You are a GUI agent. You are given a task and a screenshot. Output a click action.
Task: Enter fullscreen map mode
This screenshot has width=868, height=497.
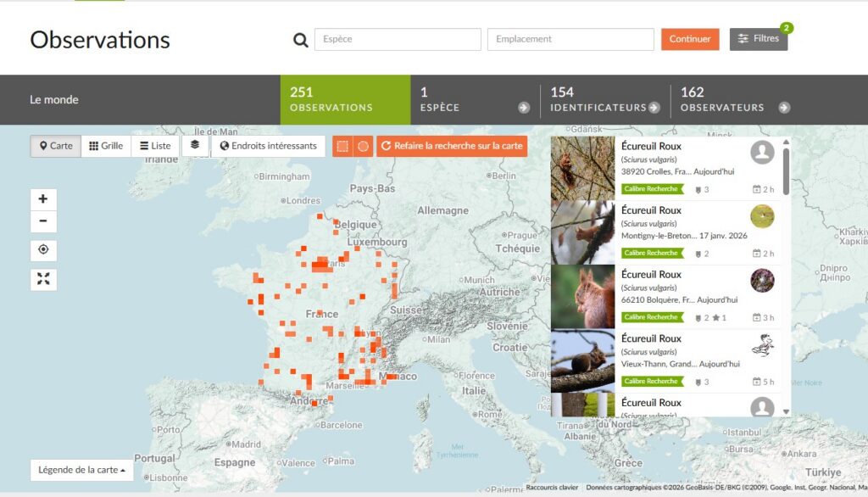tap(43, 279)
